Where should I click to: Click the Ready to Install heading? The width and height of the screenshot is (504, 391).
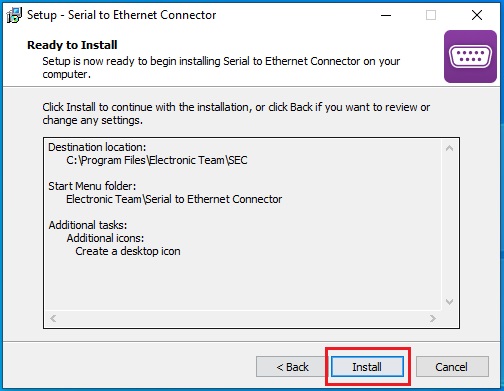(x=72, y=45)
